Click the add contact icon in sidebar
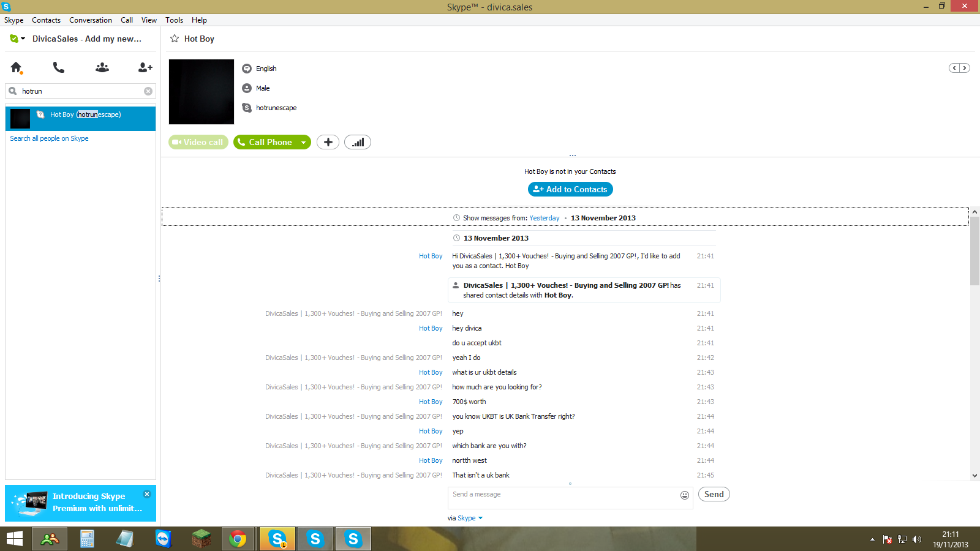 [145, 67]
